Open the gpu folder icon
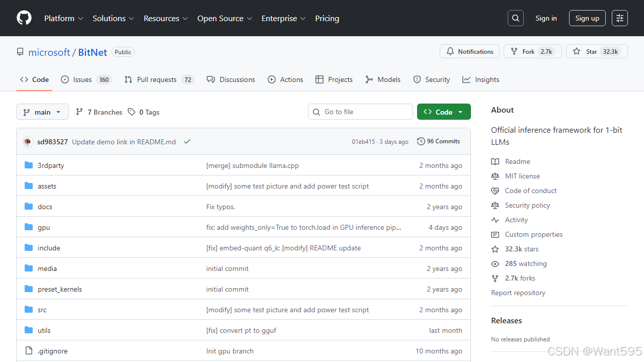644x362 pixels. (29, 227)
